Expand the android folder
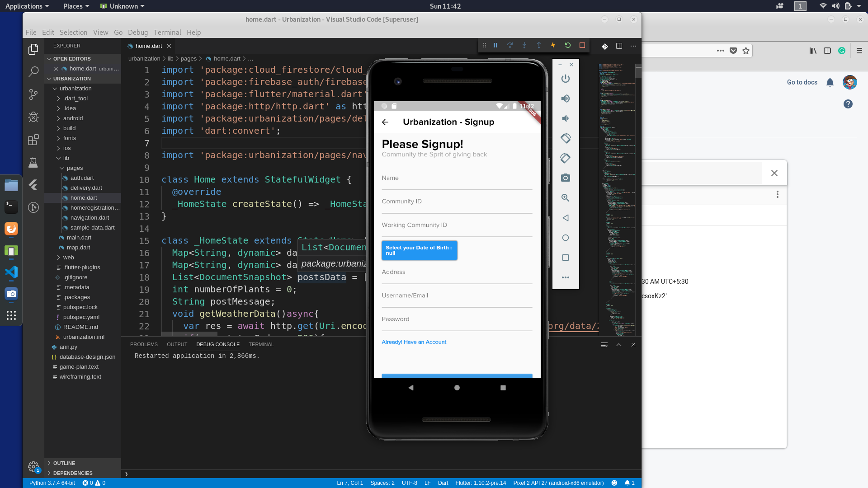This screenshot has height=488, width=868. coord(73,118)
